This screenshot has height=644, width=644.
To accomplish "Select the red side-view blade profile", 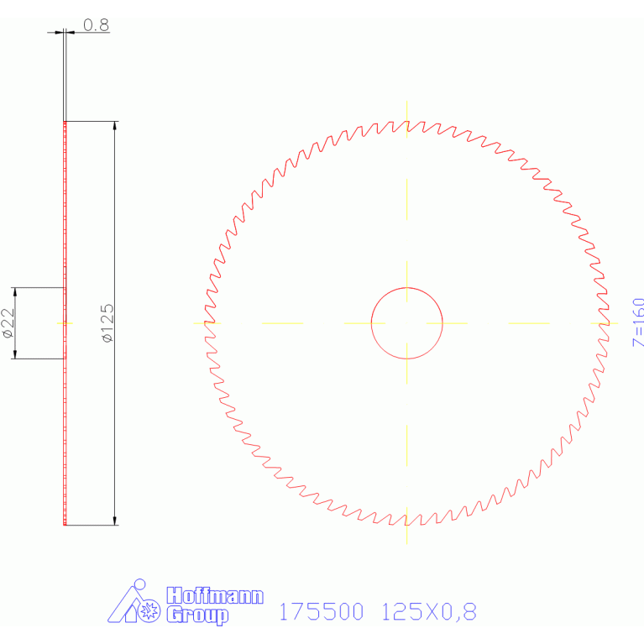I will (x=65, y=323).
